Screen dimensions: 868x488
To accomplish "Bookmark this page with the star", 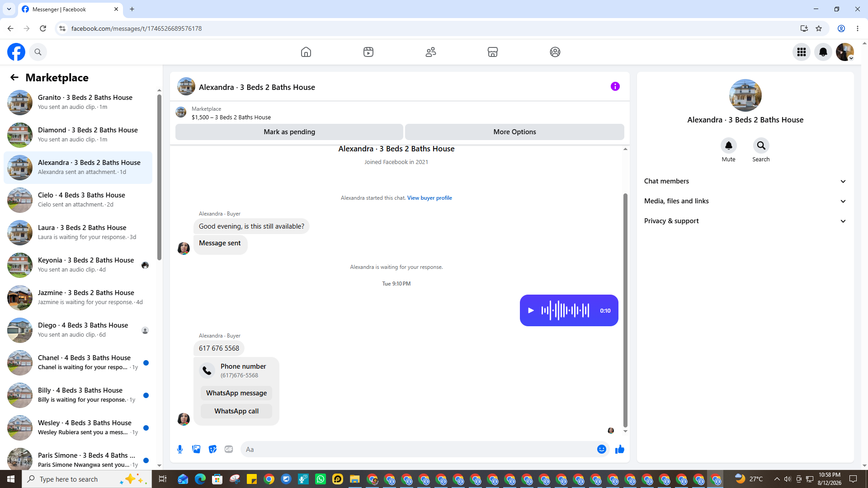I will pyautogui.click(x=819, y=28).
